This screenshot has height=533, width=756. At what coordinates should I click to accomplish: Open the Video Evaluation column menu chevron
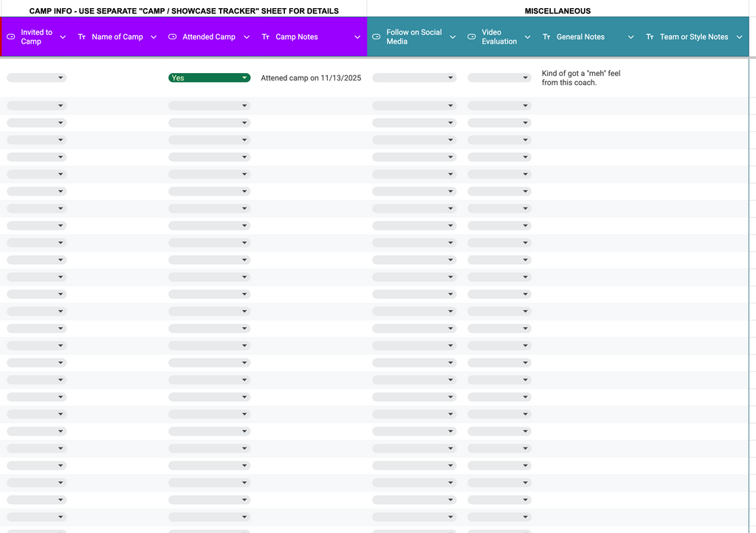pos(527,37)
